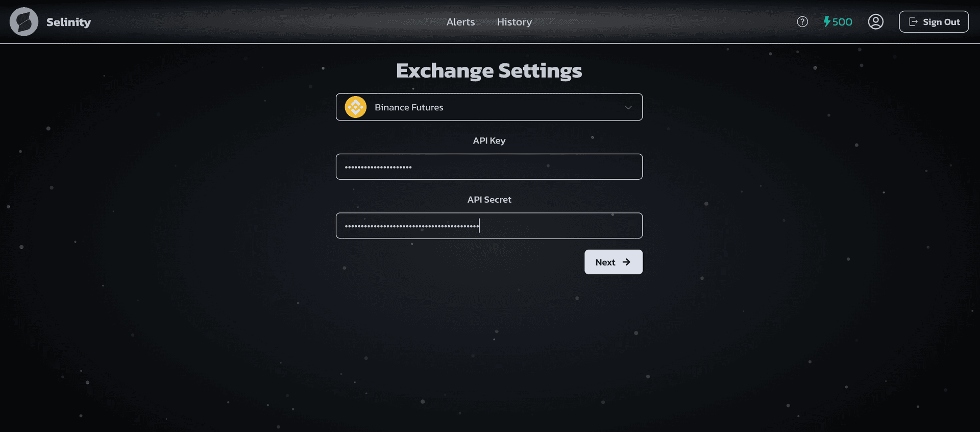The height and width of the screenshot is (432, 980).
Task: Go to the History tab
Action: pyautogui.click(x=514, y=22)
